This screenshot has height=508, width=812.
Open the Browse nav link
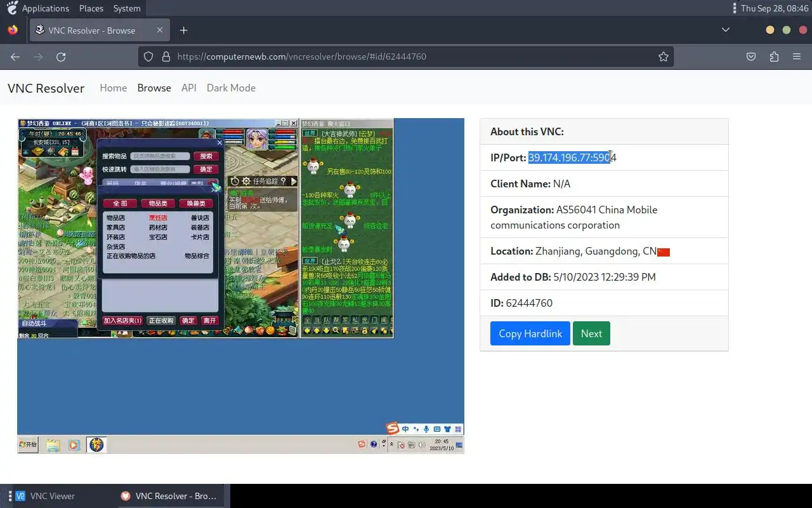click(x=154, y=88)
